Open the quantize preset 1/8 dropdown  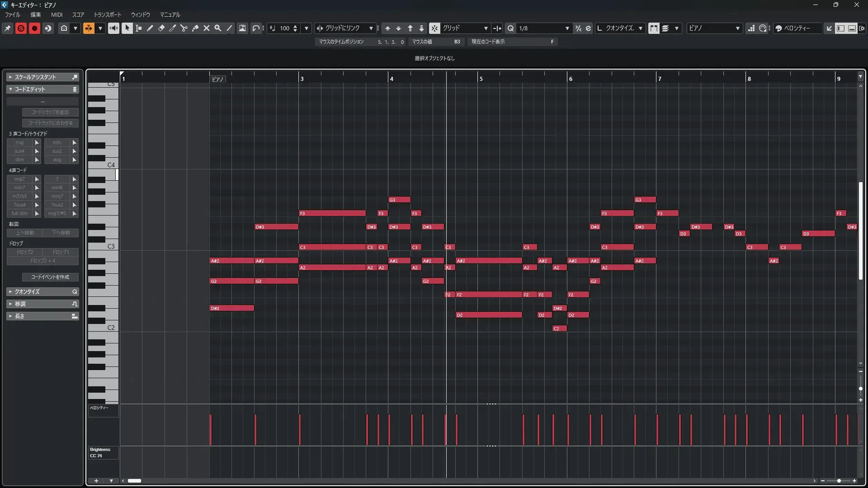pyautogui.click(x=567, y=28)
